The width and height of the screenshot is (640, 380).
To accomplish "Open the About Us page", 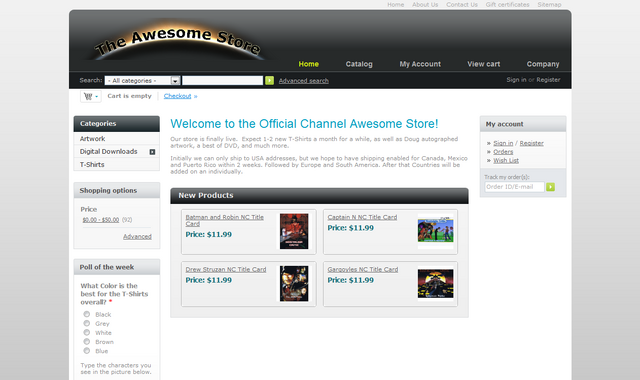I will (425, 4).
